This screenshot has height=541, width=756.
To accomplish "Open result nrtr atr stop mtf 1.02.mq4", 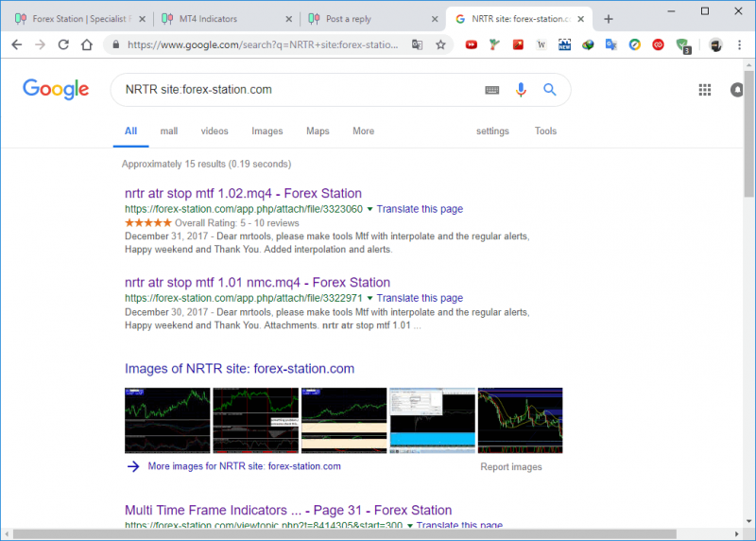I will point(243,194).
